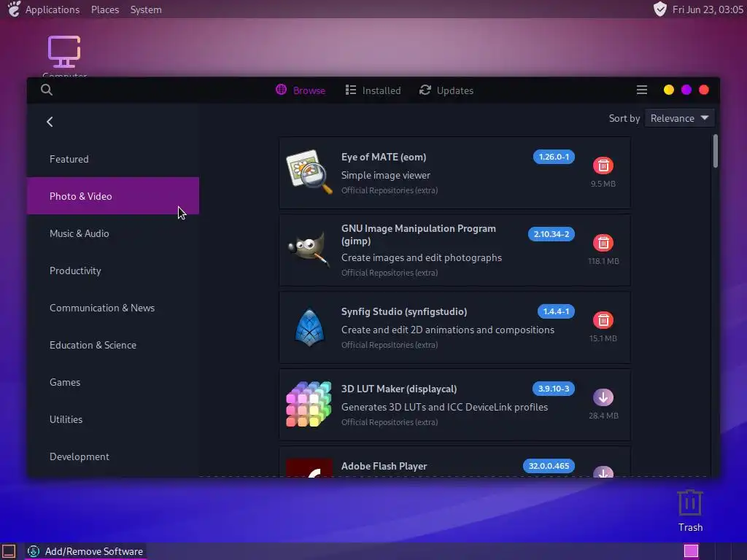747x560 pixels.
Task: Click the '28.4 MB' size label
Action: coord(603,415)
